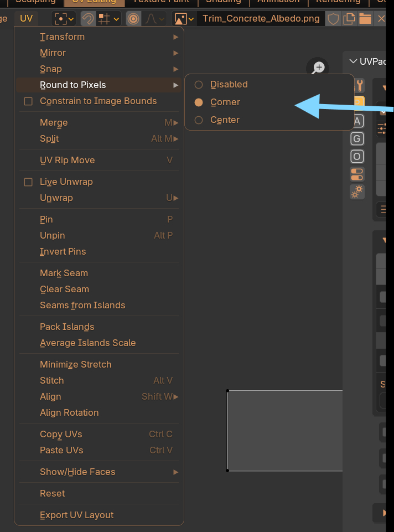Open the gears settings tab icon
Image resolution: width=394 pixels, height=532 pixels.
tap(357, 192)
